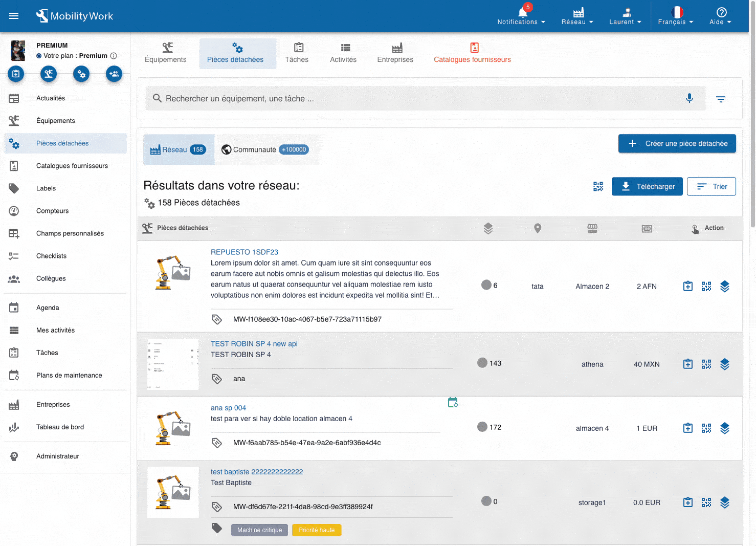
Task: Open Compteurs in the sidebar
Action: tap(52, 211)
